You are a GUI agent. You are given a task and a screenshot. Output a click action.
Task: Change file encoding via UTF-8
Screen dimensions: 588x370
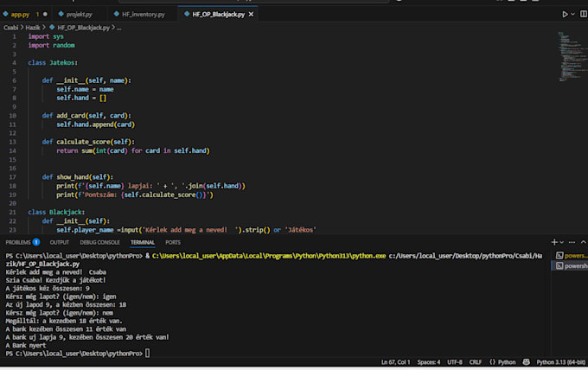pos(455,362)
